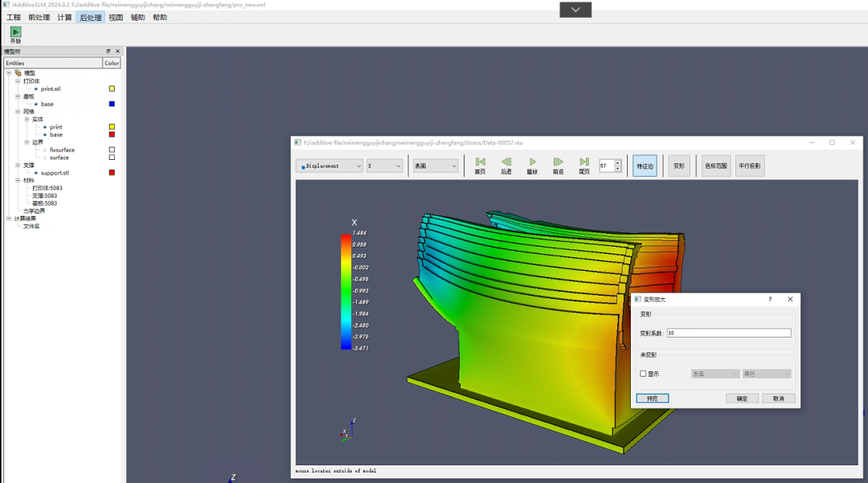Jump to last frame with 尾页 button
This screenshot has height=483, width=868.
[584, 166]
